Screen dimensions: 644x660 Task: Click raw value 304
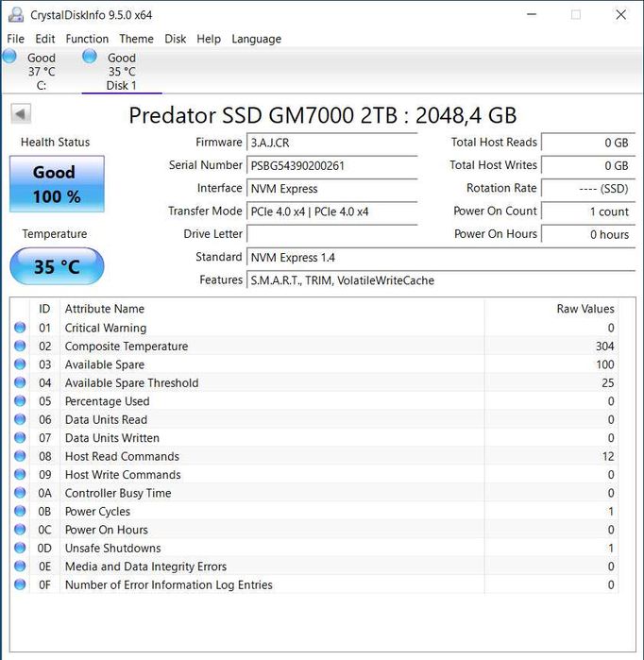(x=605, y=346)
